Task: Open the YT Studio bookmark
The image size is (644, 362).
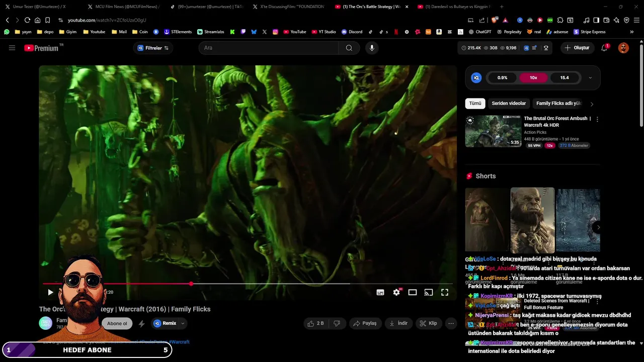Action: (x=323, y=32)
